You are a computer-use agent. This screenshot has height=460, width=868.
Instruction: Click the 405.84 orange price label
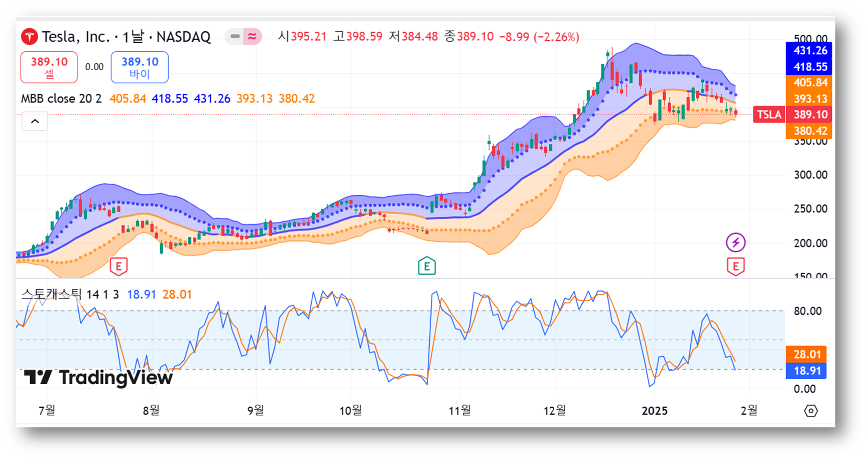point(809,83)
